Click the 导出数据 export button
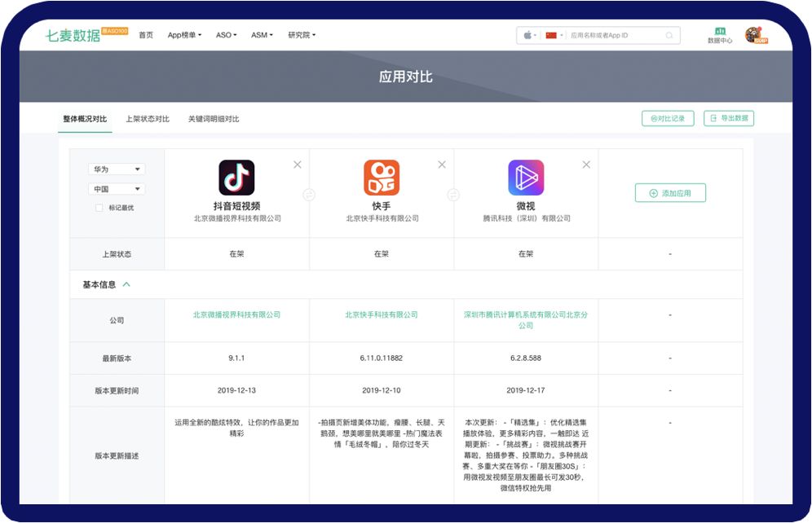The width and height of the screenshot is (812, 523). point(729,118)
